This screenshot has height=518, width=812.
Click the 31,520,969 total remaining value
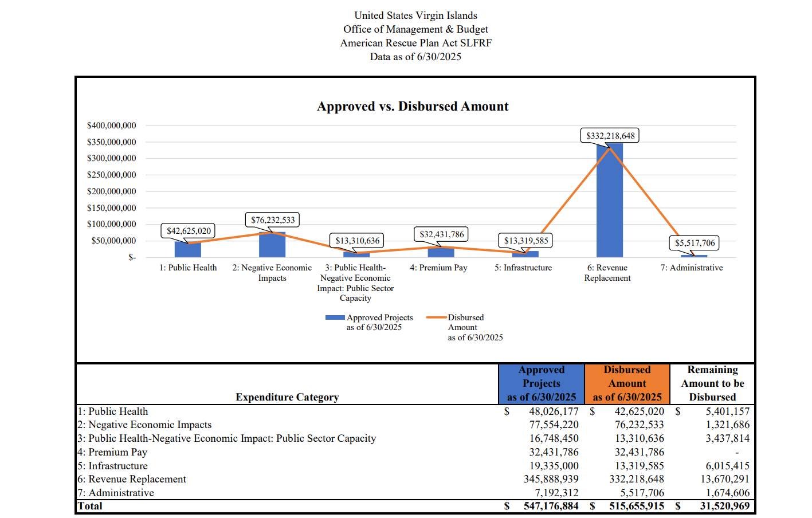[x=724, y=506]
